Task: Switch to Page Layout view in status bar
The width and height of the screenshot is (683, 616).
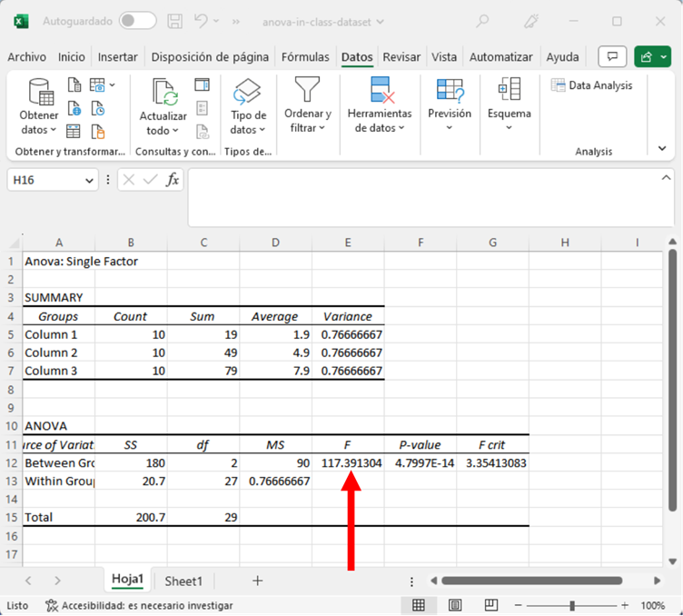Action: tap(455, 605)
